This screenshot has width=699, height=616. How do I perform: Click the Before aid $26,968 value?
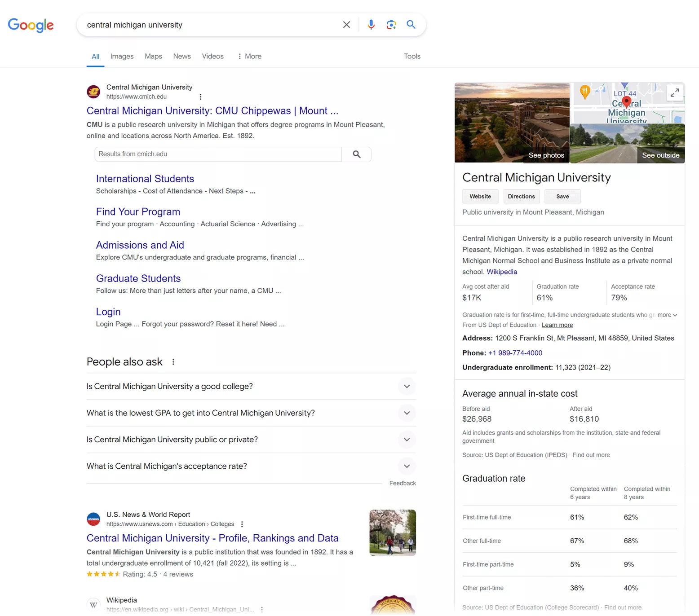click(477, 419)
